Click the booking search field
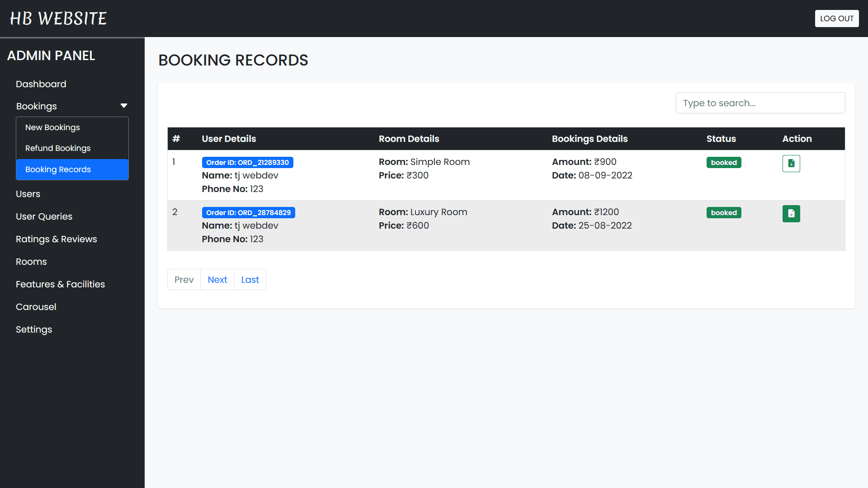Viewport: 868px width, 488px height. (760, 103)
